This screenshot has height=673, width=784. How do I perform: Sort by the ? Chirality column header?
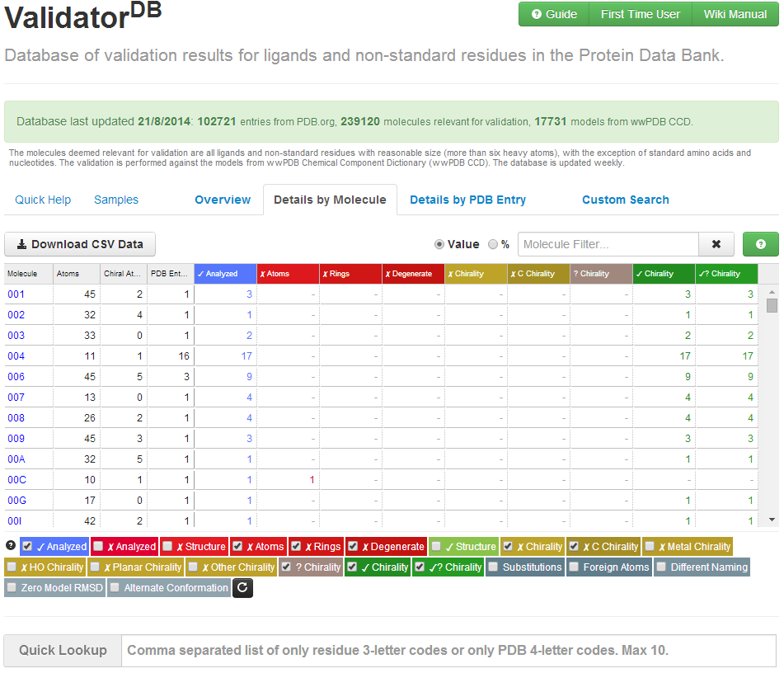tap(601, 274)
